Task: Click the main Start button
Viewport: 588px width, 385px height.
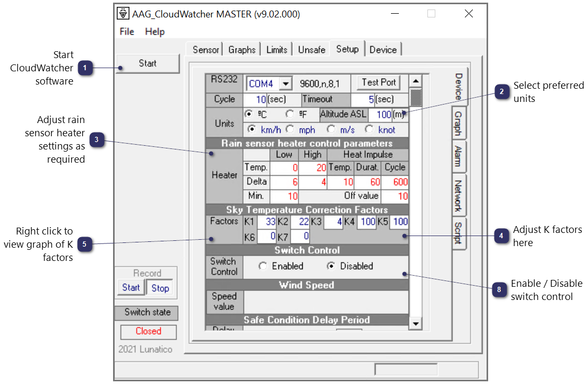Action: pos(148,63)
